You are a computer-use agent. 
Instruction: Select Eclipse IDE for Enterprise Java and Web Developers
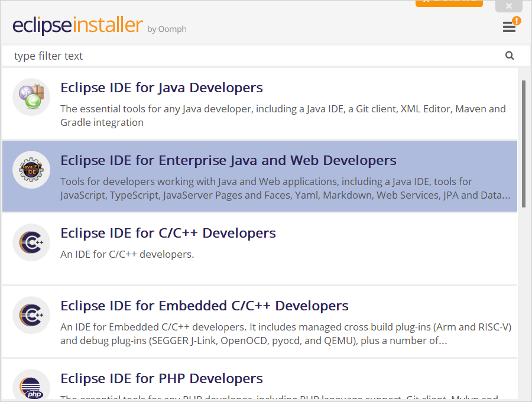pyautogui.click(x=260, y=176)
